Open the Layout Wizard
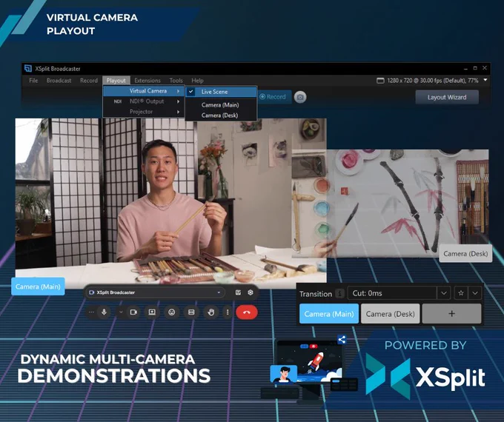 [447, 97]
